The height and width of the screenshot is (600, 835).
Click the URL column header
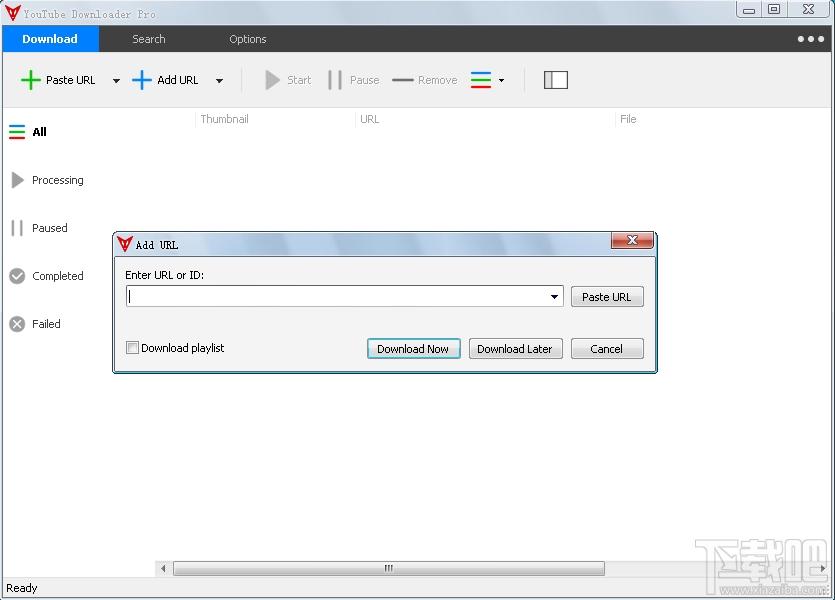(370, 119)
